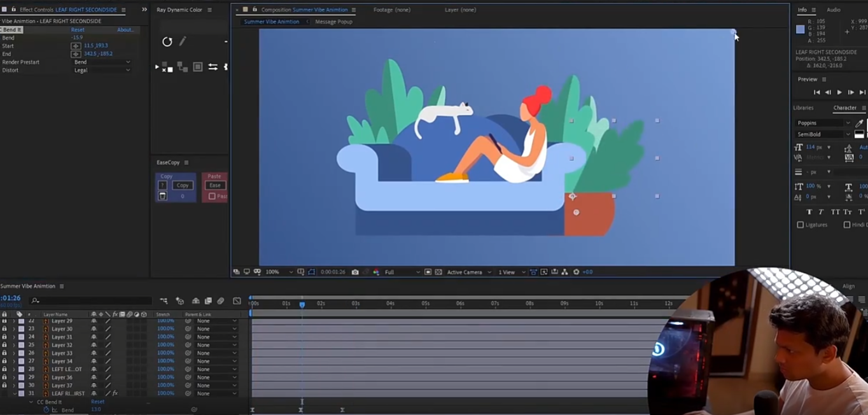
Task: Unlock Layer 30 with its lock toggle
Action: coord(4,329)
